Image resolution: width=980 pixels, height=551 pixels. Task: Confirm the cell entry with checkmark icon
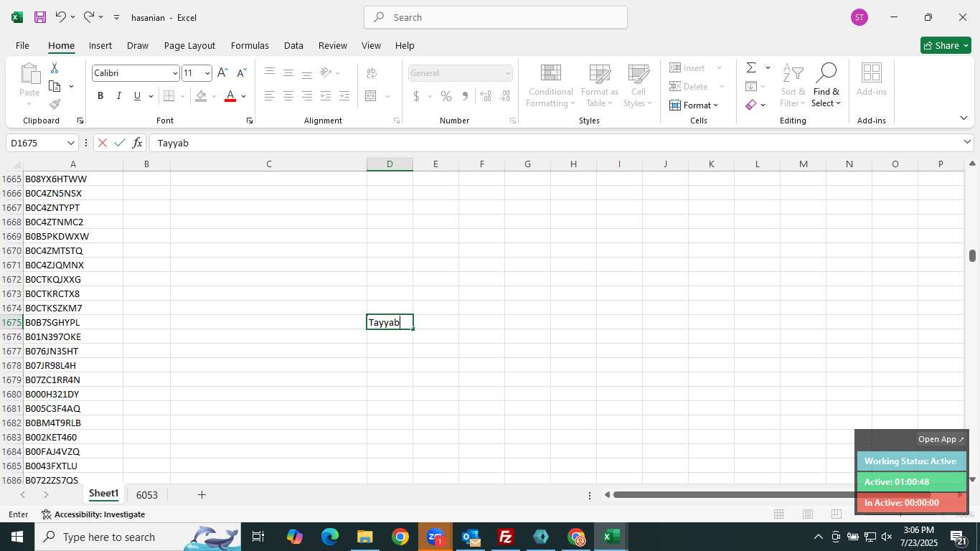[x=120, y=143]
